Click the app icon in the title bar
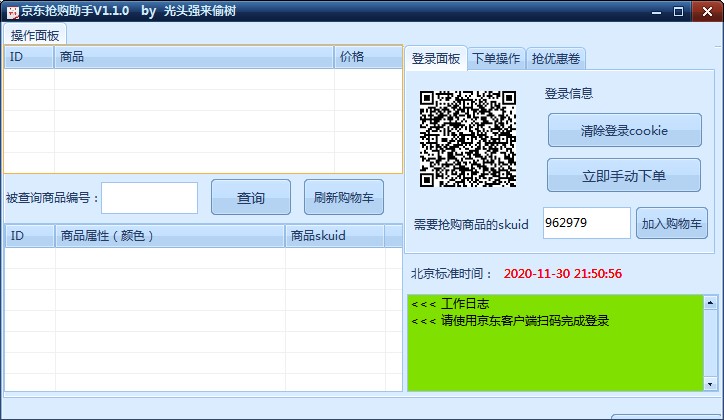 pos(11,11)
